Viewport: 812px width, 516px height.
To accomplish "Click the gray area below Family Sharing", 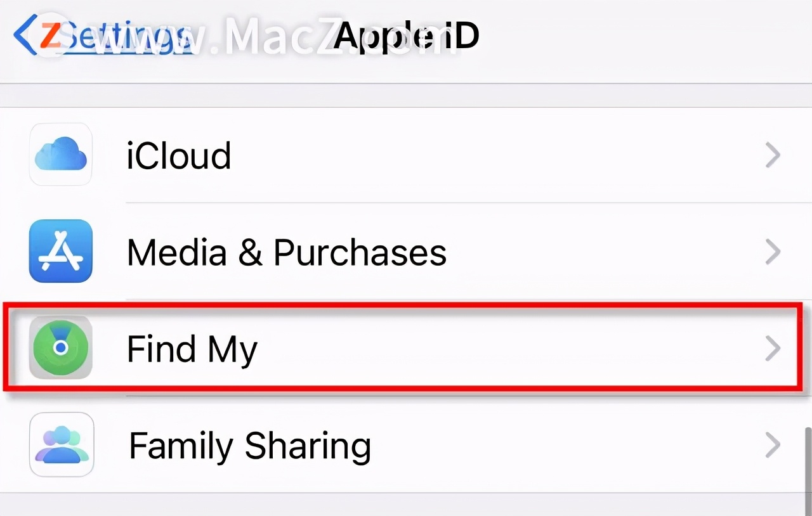I will pyautogui.click(x=406, y=505).
